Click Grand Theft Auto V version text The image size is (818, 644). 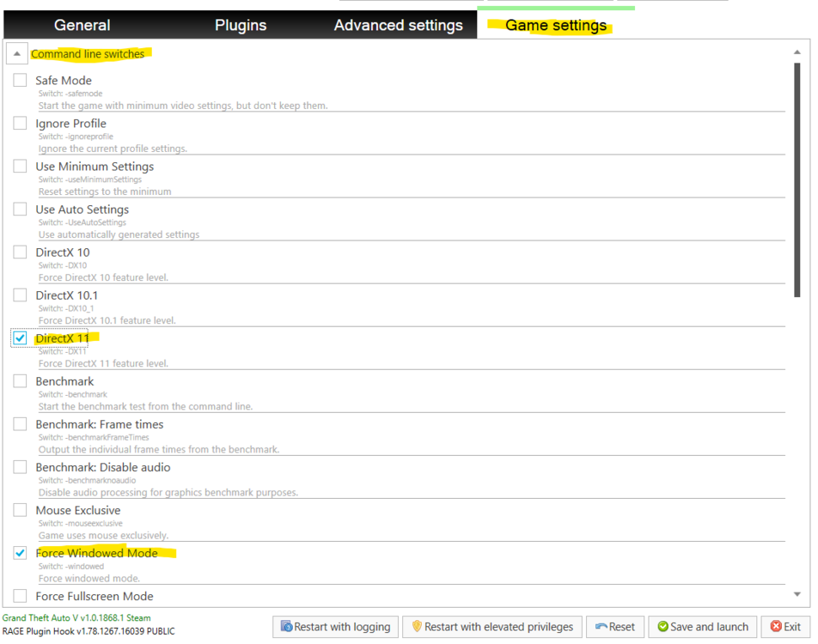pyautogui.click(x=76, y=618)
